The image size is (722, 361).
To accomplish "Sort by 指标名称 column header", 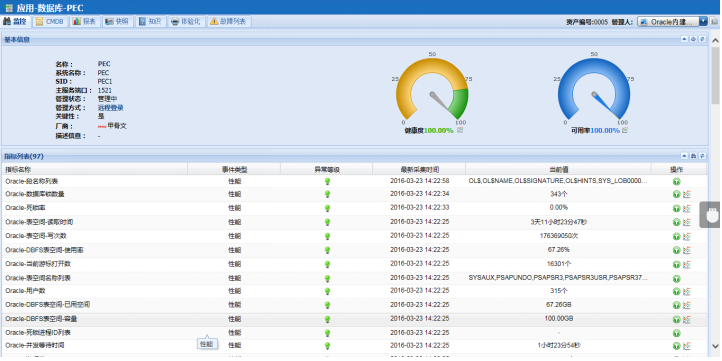I will (94, 169).
